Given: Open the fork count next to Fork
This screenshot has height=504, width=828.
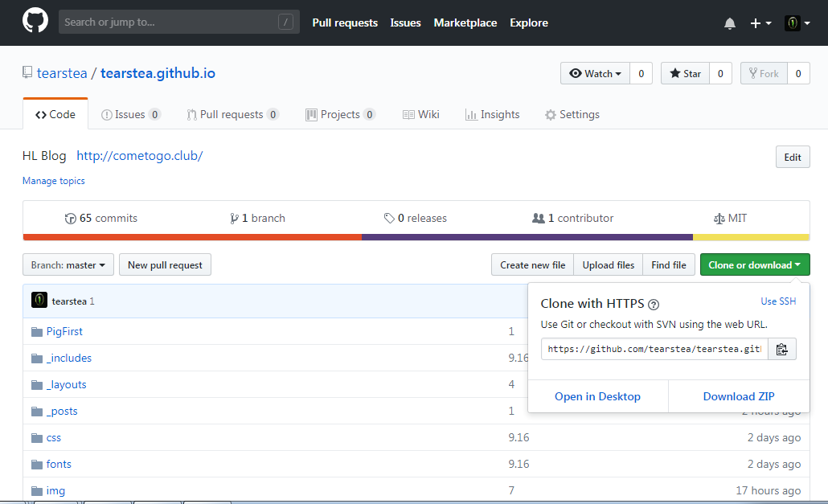Looking at the screenshot, I should coord(798,73).
